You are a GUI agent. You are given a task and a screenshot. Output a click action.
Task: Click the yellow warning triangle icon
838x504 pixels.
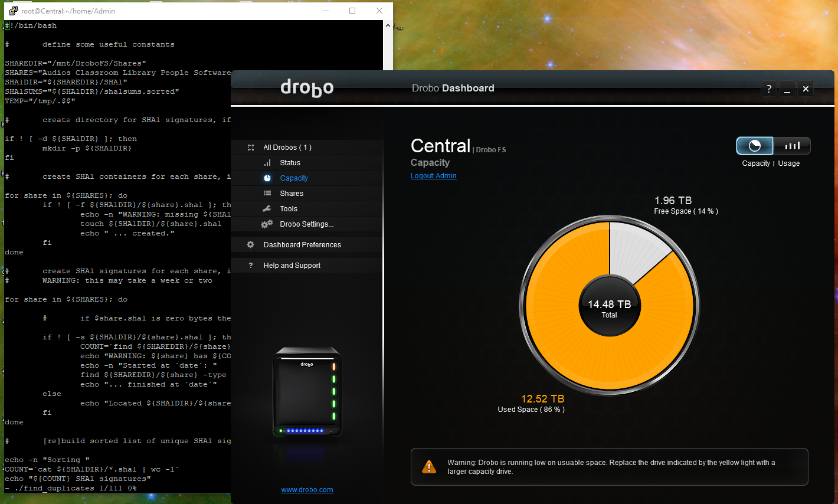pyautogui.click(x=429, y=467)
